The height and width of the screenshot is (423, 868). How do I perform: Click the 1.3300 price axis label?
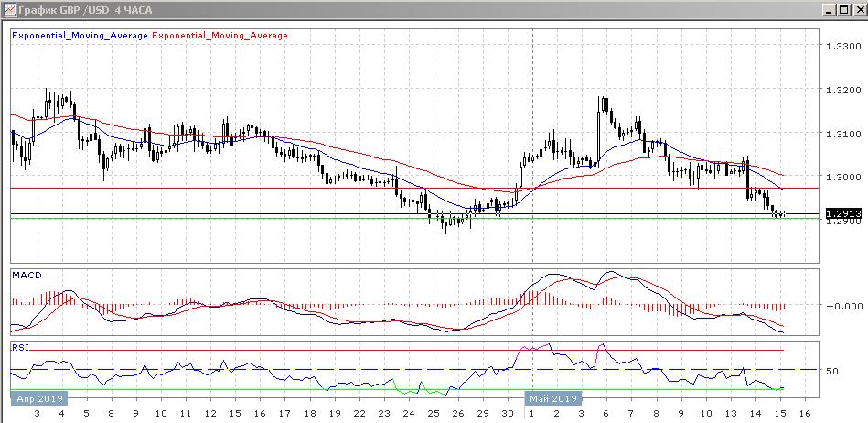[840, 47]
